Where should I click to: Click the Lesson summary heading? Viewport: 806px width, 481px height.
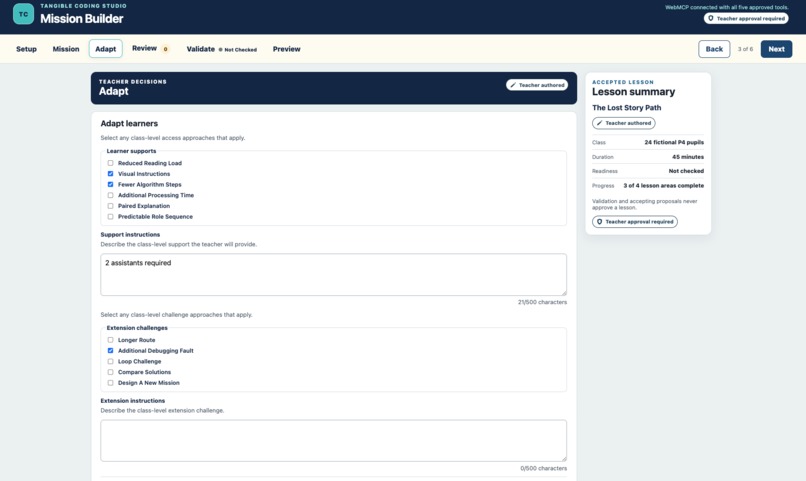tap(633, 92)
